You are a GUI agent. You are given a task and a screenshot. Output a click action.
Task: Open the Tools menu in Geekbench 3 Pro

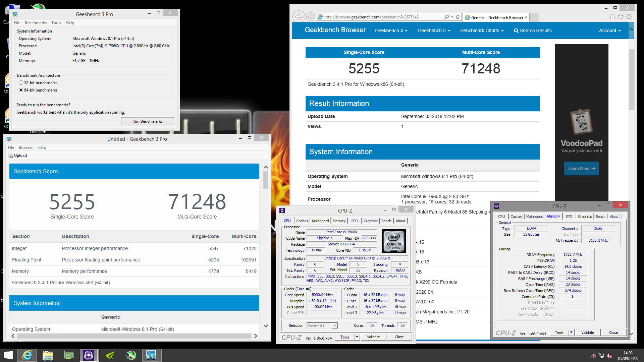(56, 23)
